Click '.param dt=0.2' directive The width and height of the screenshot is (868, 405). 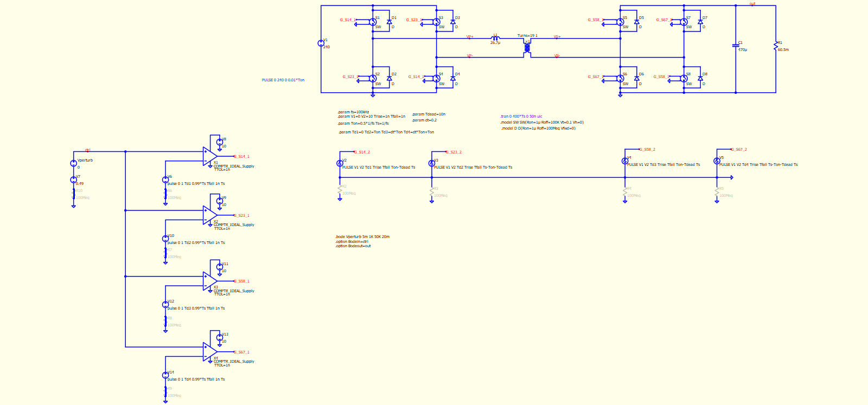[424, 120]
